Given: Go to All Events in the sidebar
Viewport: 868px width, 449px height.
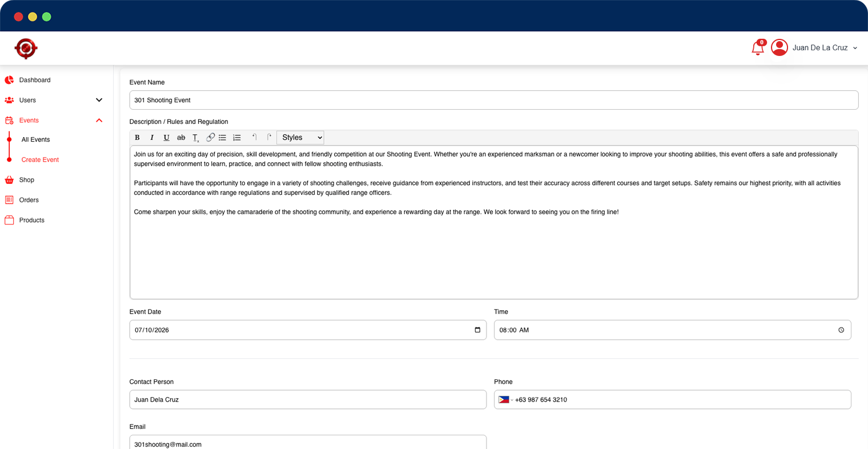Looking at the screenshot, I should click(35, 139).
